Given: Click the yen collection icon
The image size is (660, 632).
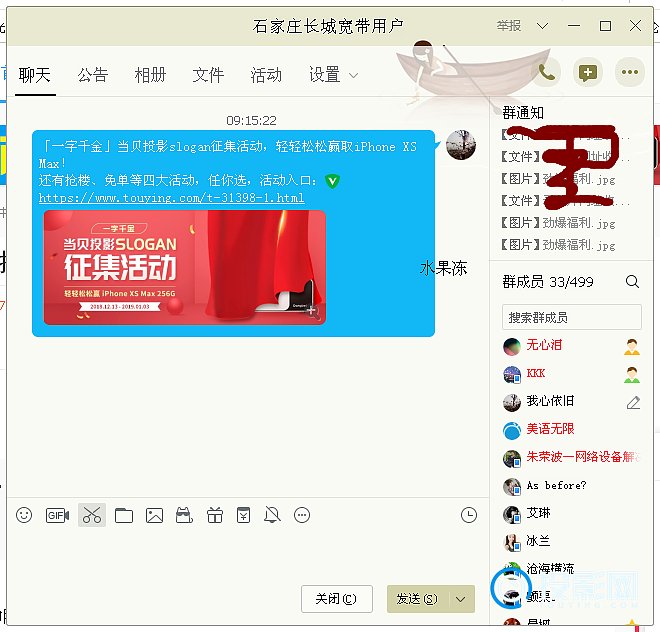Looking at the screenshot, I should [243, 515].
